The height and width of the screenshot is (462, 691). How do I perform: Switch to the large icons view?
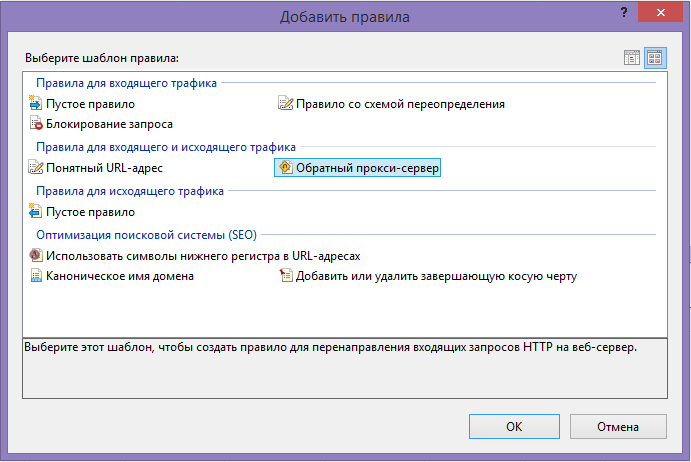coord(654,58)
